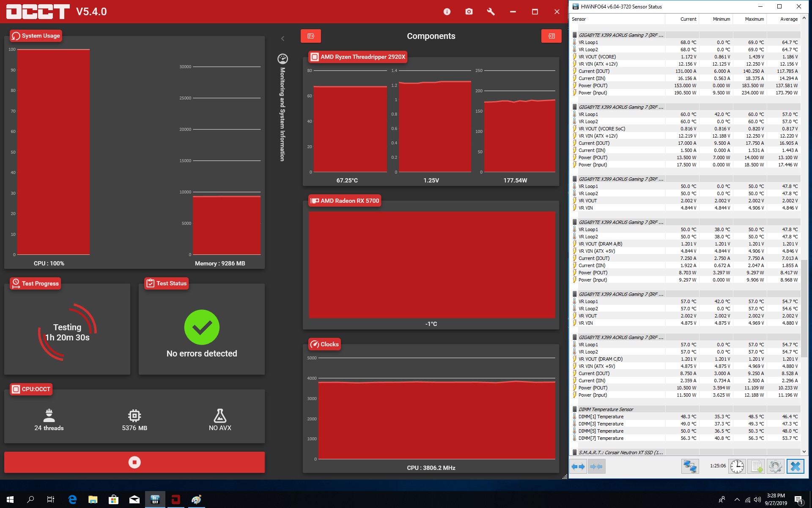Click the Monitoring and System Information gauge icon
Viewport: 812px width, 508px height.
pyautogui.click(x=283, y=59)
